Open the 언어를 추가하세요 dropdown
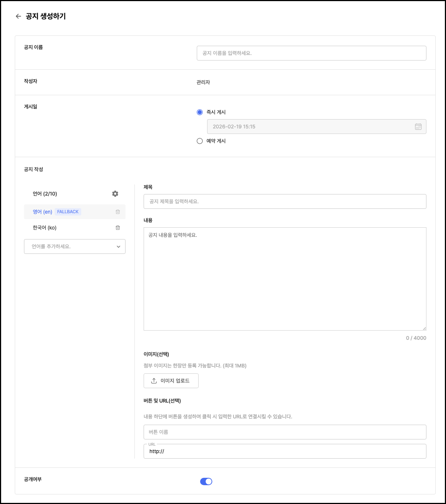Viewport: 446px width, 504px height. point(70,246)
